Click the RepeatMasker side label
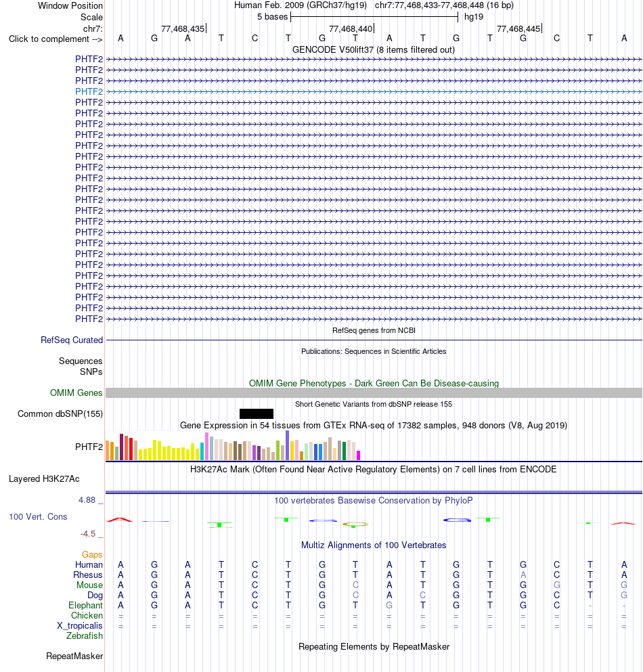This screenshot has height=672, width=643. [x=74, y=656]
